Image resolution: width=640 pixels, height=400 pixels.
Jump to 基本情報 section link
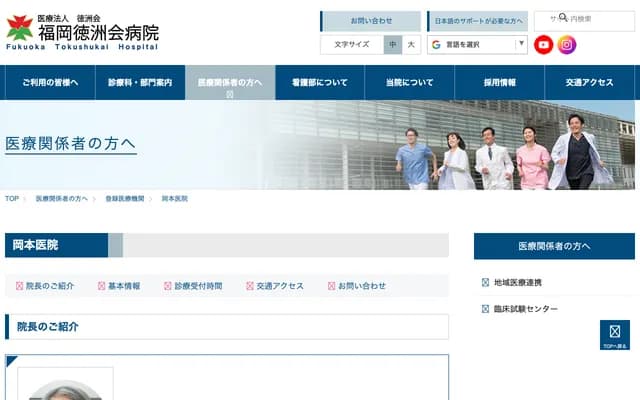click(x=124, y=286)
